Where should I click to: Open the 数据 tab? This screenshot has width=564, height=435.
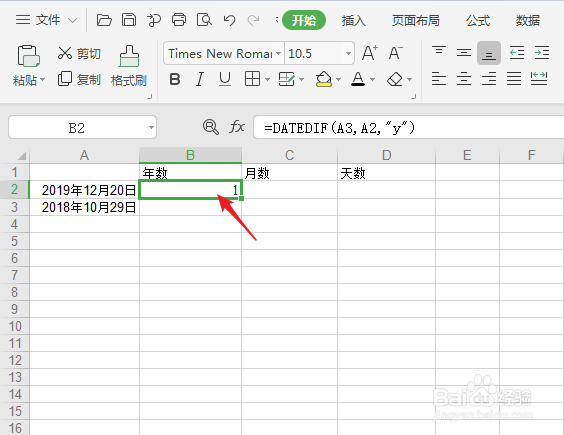[x=528, y=21]
